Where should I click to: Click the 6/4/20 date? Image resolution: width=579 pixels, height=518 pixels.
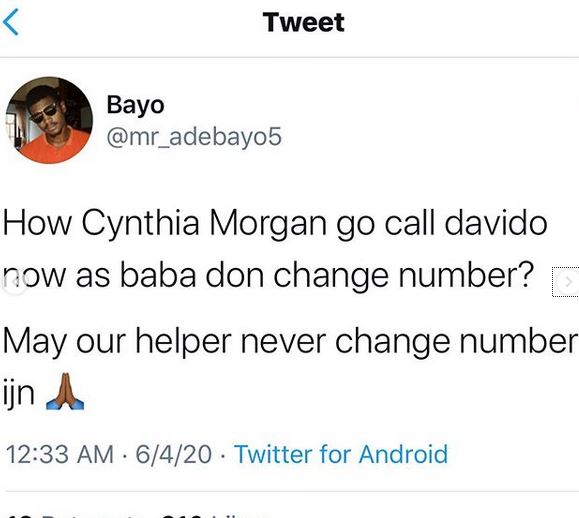(x=174, y=454)
